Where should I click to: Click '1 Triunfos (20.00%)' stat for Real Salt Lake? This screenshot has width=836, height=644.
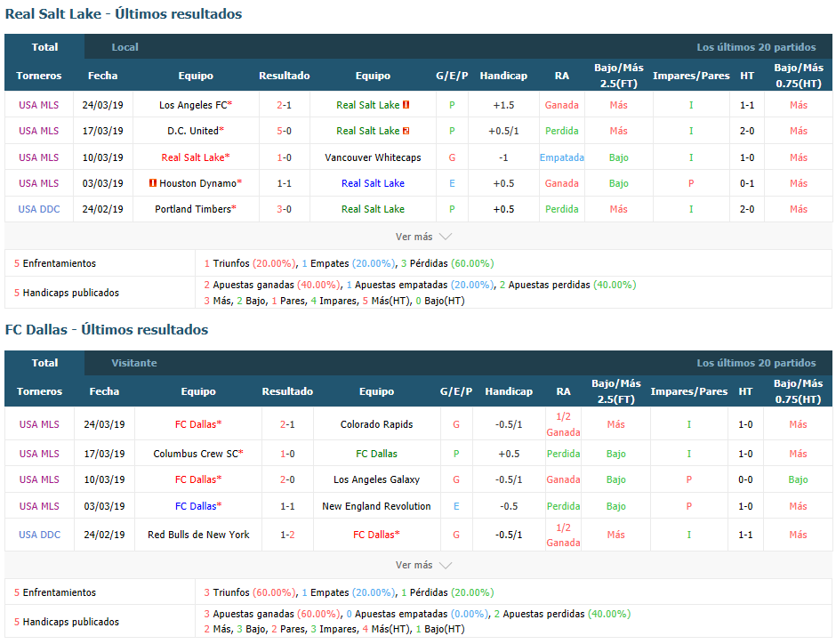(250, 263)
